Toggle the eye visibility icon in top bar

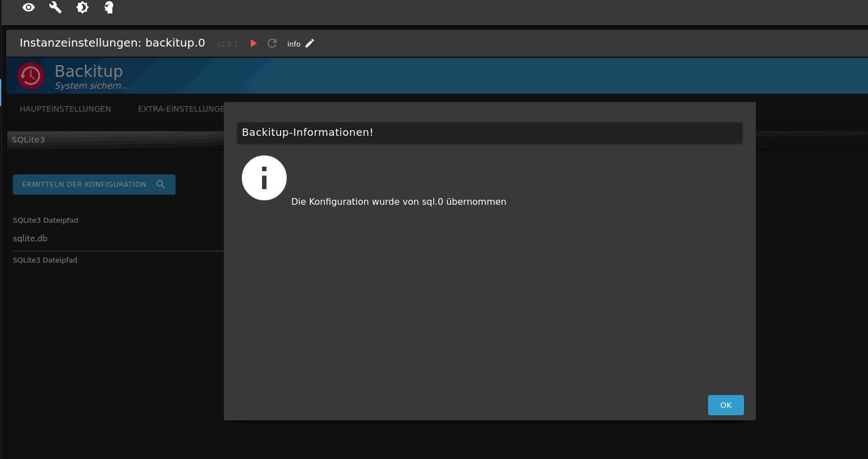pos(29,7)
